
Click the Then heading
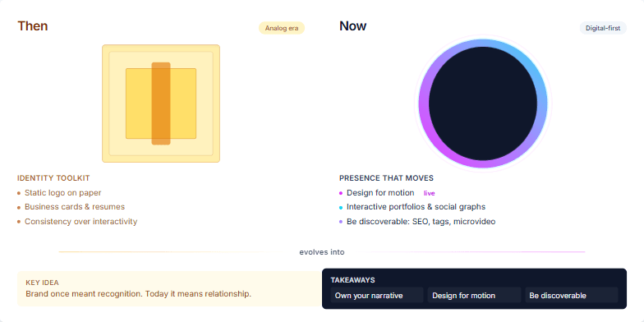[33, 26]
